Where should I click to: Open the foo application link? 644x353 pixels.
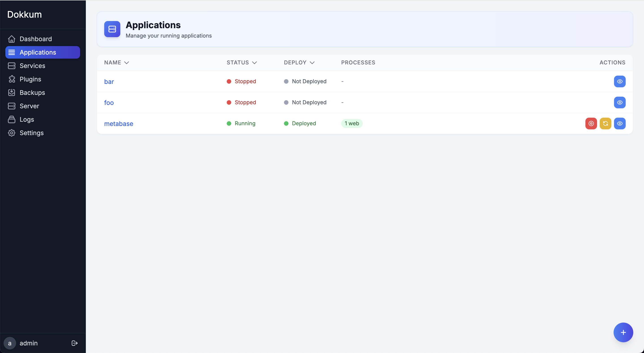[x=109, y=103]
